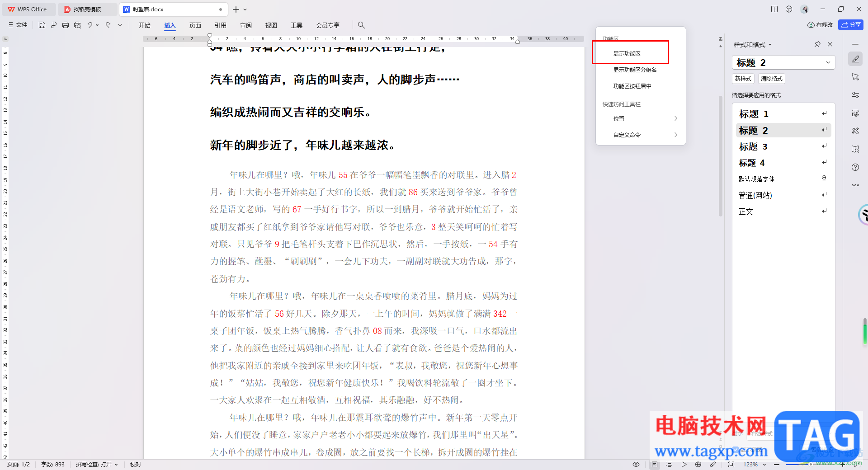This screenshot has height=470, width=868.
Task: Click the Undo arrow icon
Action: pos(90,25)
